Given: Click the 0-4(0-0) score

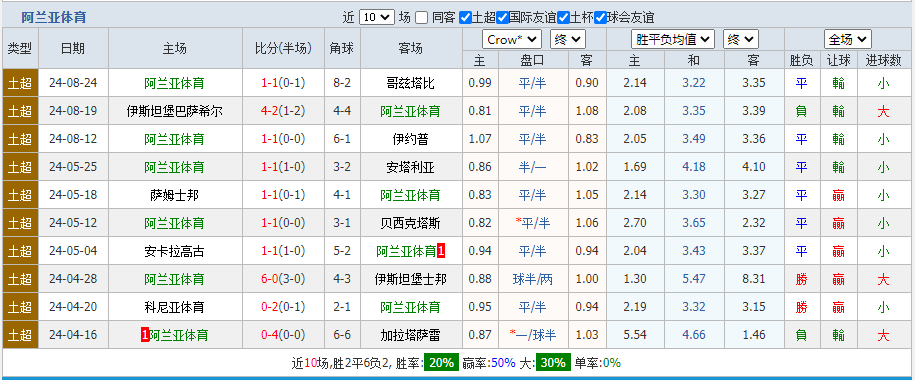Looking at the screenshot, I should [283, 335].
